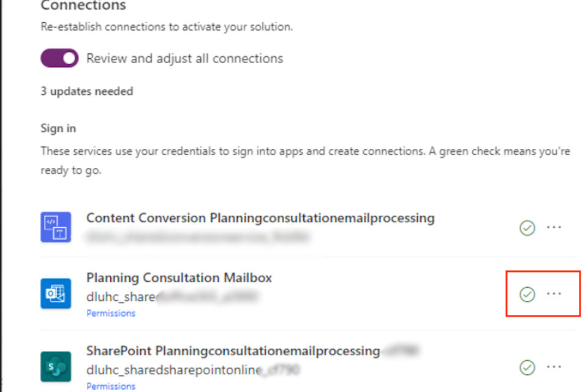
Task: Select the SharePoint Planningconsultationemailprocessing connection title
Action: (x=233, y=351)
